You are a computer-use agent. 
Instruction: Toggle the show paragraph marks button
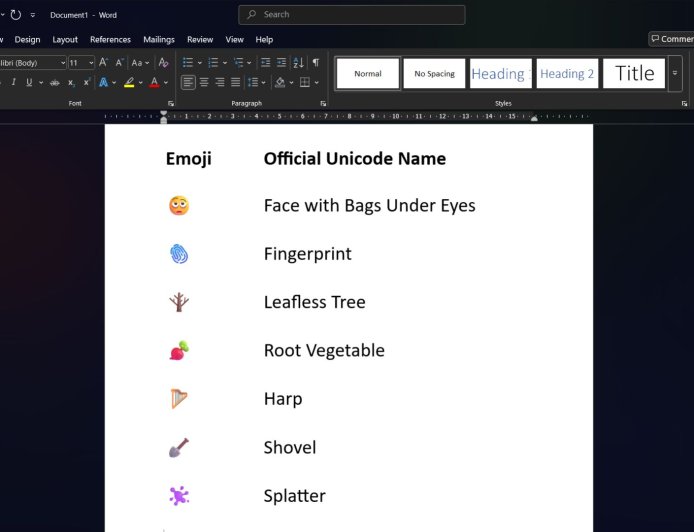[316, 62]
